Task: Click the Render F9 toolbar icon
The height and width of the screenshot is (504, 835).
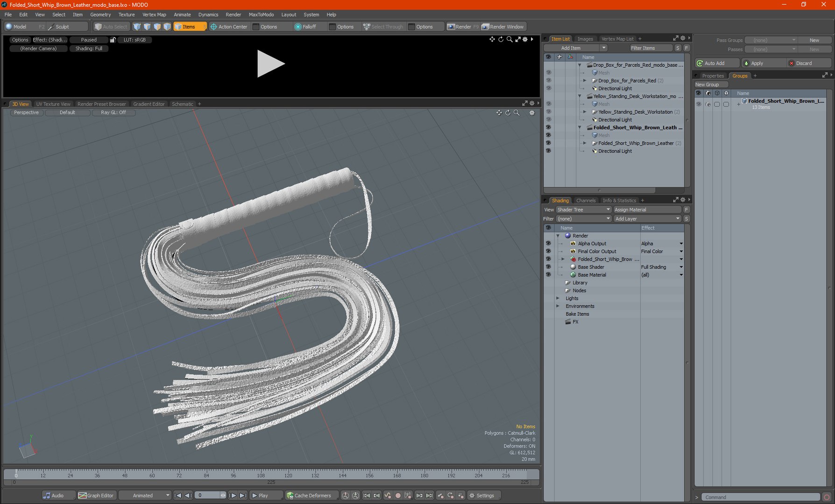Action: pos(463,27)
